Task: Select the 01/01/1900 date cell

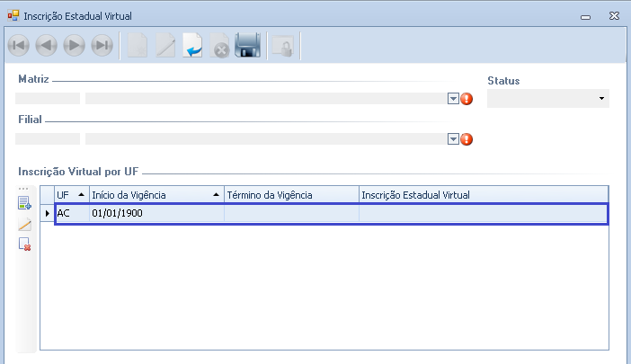Action: [156, 213]
